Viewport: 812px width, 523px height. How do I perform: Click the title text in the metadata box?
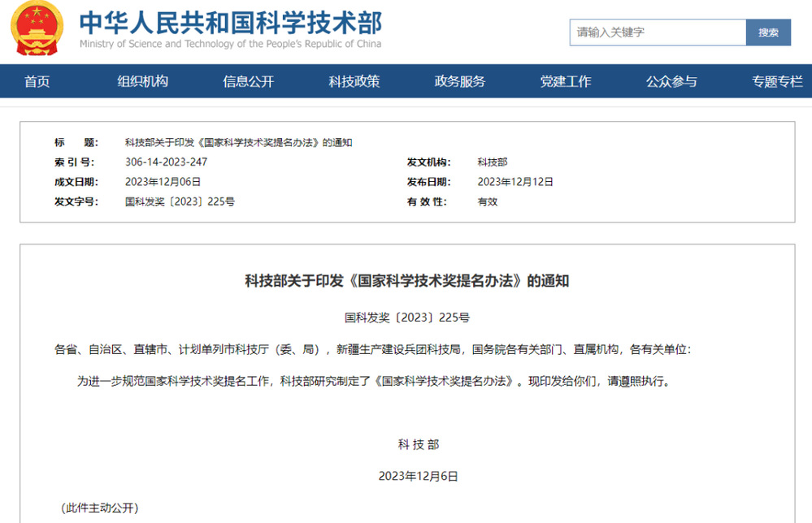(x=239, y=142)
